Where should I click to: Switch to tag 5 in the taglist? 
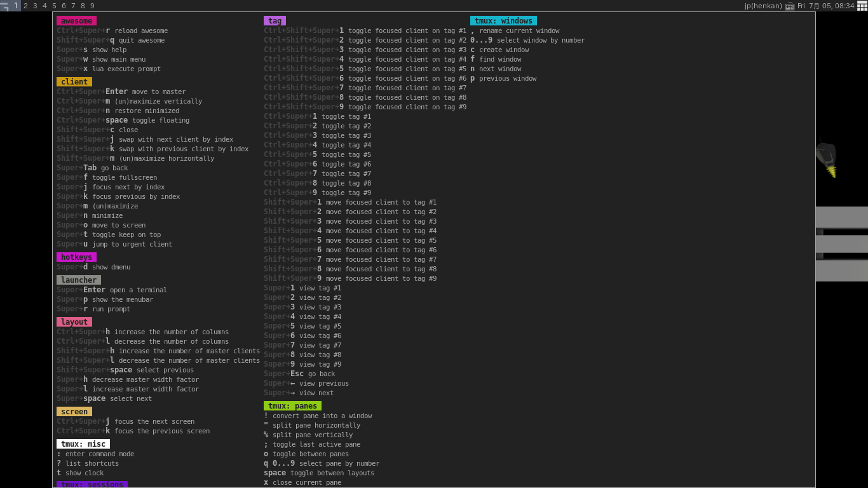(x=54, y=6)
